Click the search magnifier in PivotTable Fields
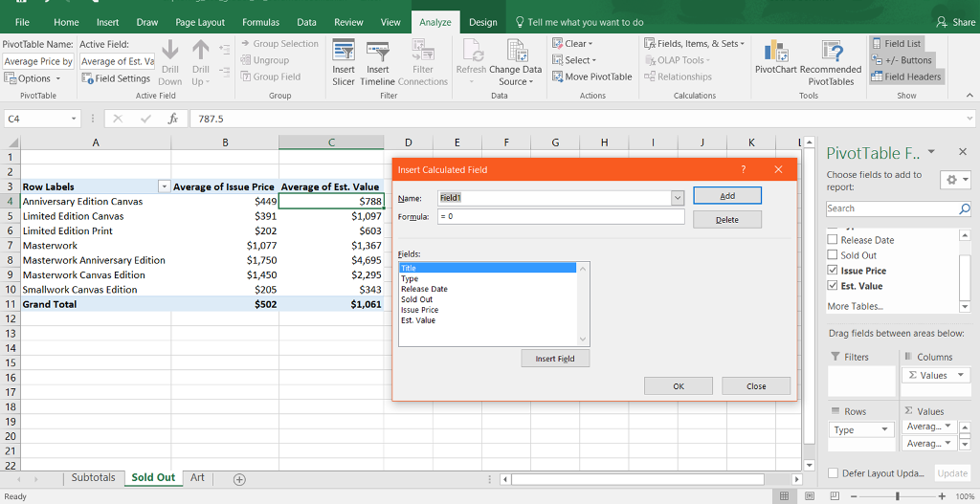Image resolution: width=980 pixels, height=504 pixels. [964, 208]
